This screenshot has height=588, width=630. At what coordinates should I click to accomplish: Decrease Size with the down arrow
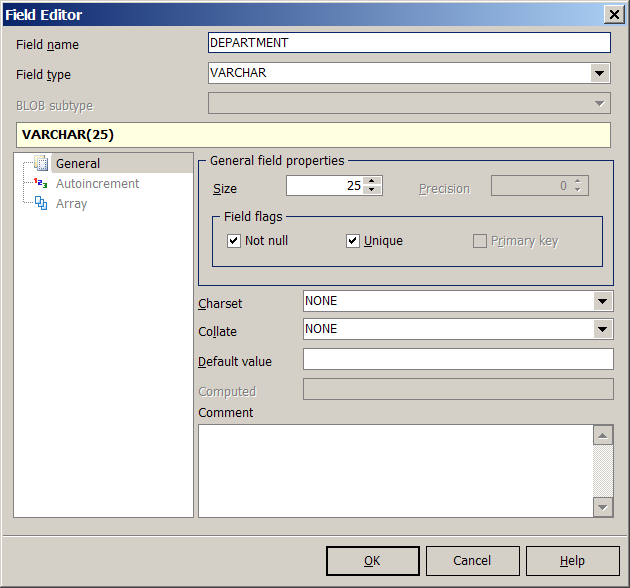pos(373,190)
